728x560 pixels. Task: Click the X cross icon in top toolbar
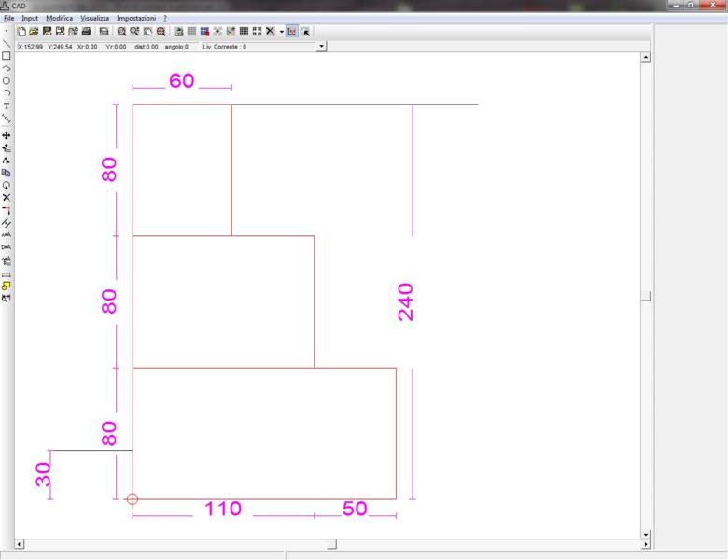[271, 32]
